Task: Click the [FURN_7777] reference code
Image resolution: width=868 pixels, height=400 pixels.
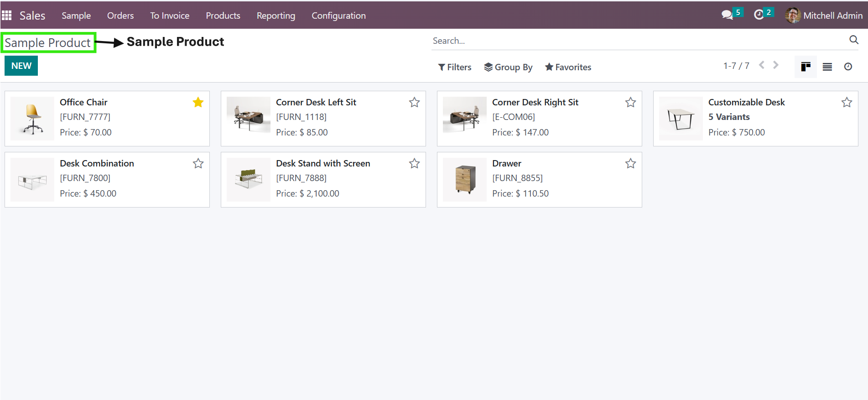Action: [85, 117]
